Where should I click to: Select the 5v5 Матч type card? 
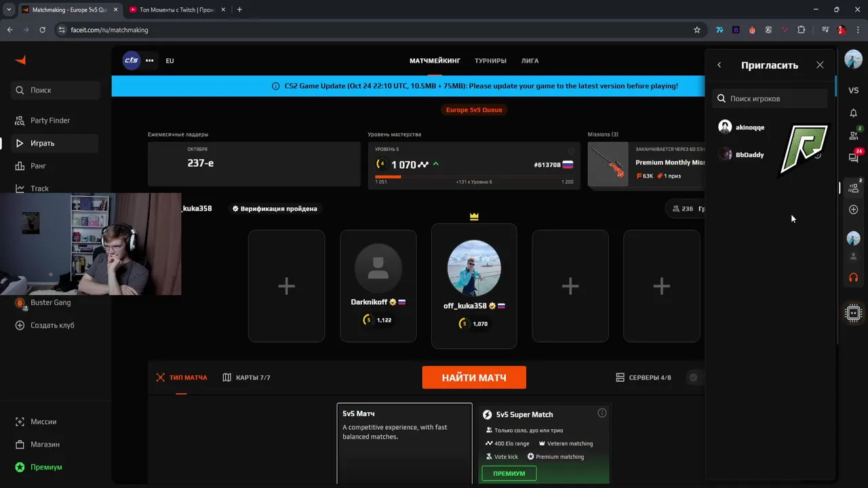click(405, 444)
